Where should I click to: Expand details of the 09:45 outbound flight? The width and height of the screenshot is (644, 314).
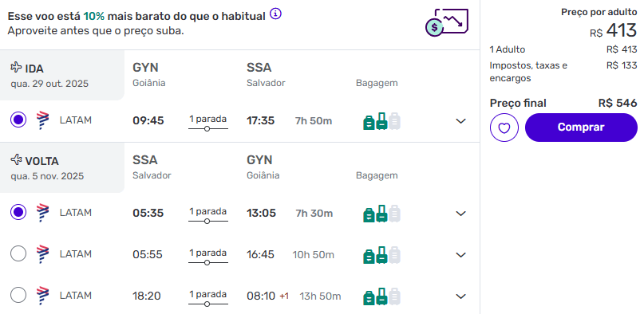pyautogui.click(x=460, y=121)
